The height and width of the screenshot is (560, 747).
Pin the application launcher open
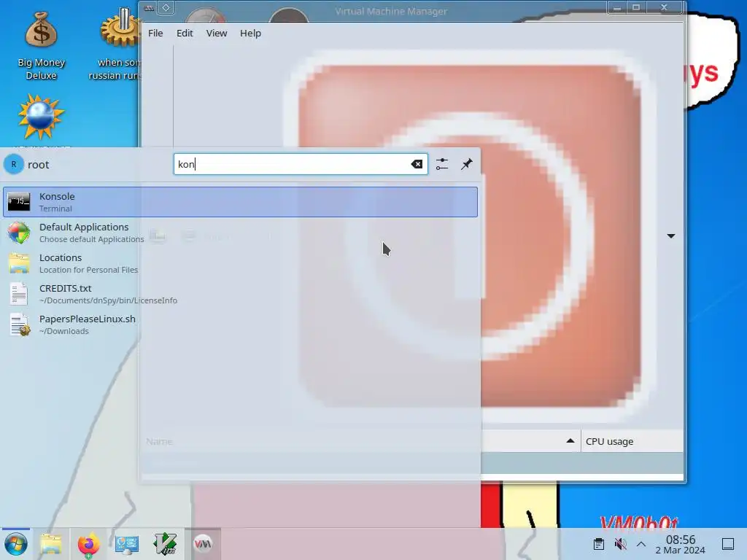pyautogui.click(x=466, y=164)
